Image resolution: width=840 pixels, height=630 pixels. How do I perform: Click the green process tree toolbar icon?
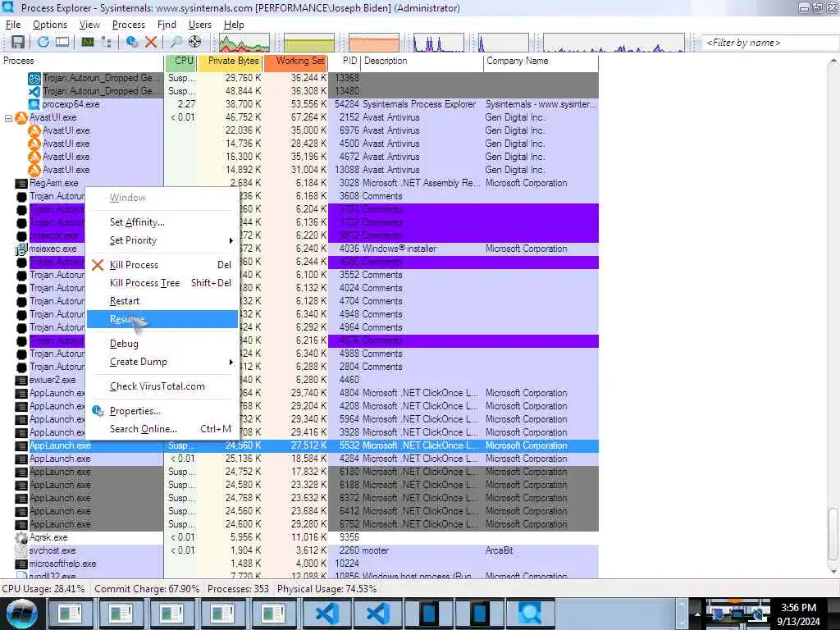87,42
